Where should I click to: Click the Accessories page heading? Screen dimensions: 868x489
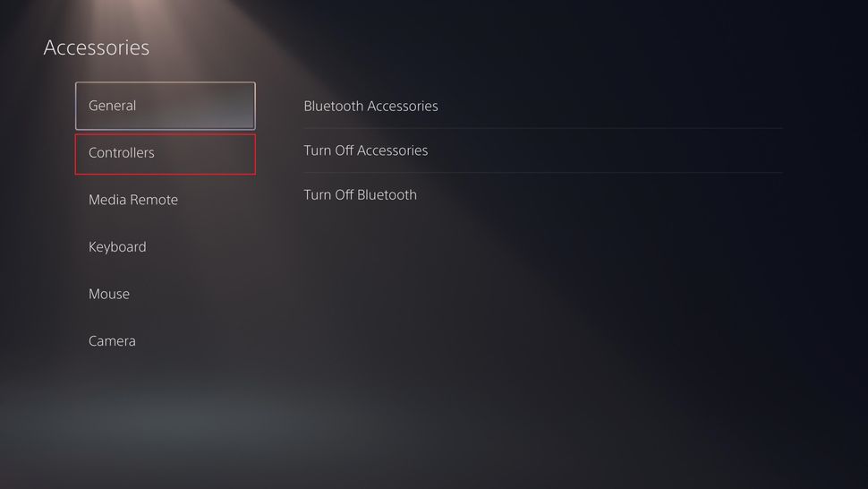click(x=97, y=47)
